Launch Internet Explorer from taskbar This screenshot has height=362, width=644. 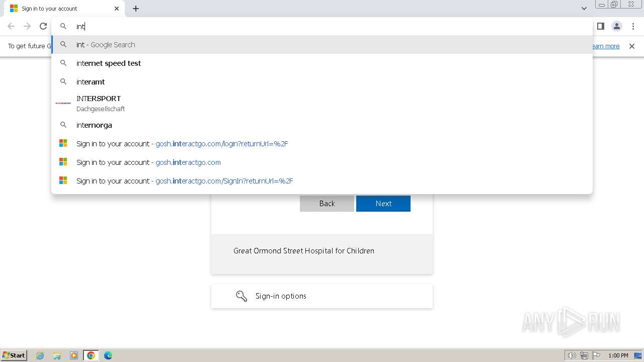(40, 355)
